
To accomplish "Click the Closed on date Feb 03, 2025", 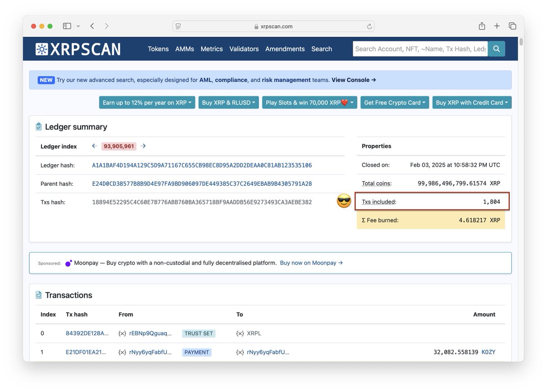I will 455,165.
